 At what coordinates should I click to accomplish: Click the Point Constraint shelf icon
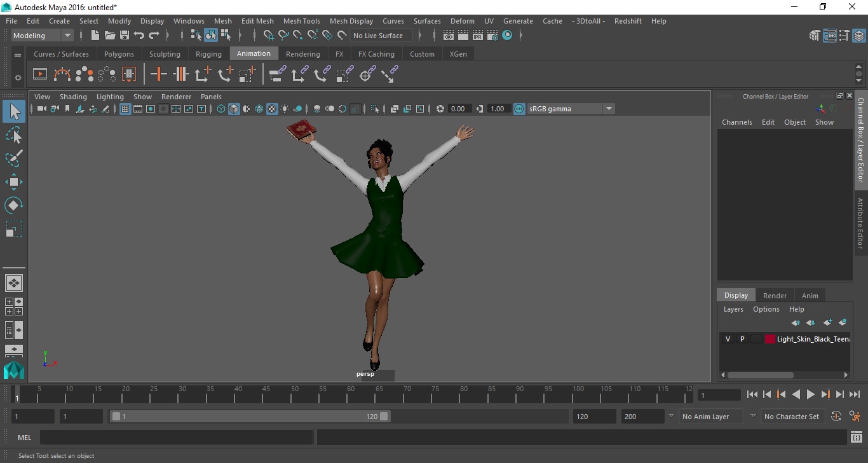[299, 74]
